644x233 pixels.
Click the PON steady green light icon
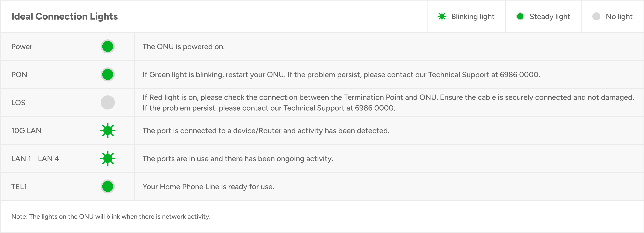[108, 74]
